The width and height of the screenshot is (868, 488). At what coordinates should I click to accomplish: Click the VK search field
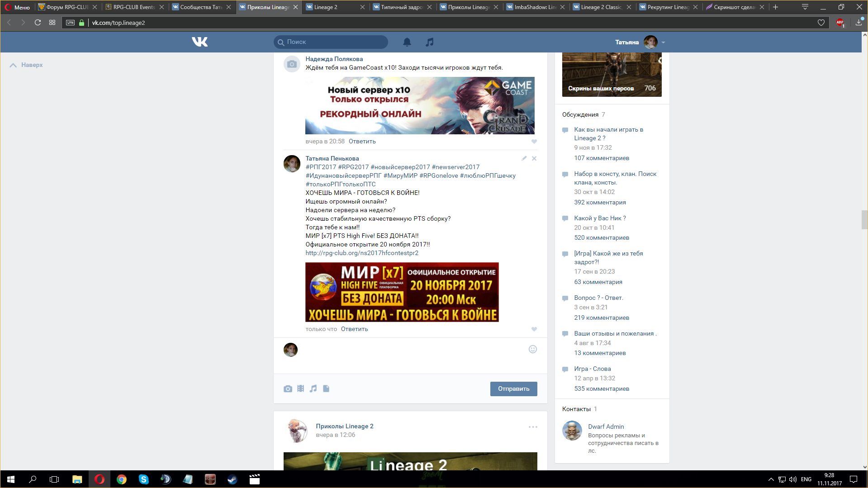click(x=331, y=42)
